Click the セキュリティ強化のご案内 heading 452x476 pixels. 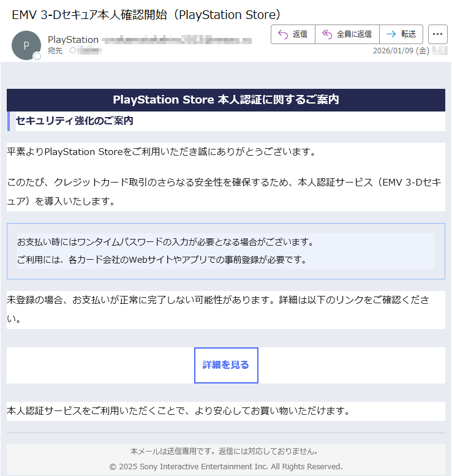click(74, 121)
